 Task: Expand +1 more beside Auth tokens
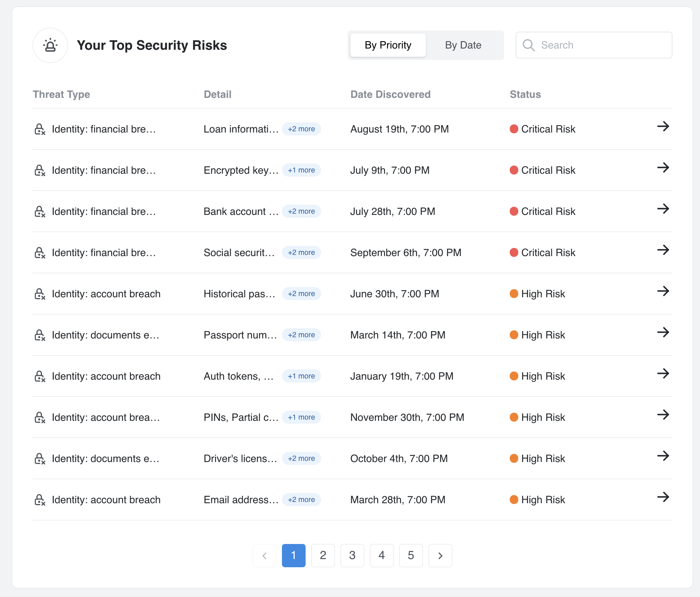(x=302, y=376)
